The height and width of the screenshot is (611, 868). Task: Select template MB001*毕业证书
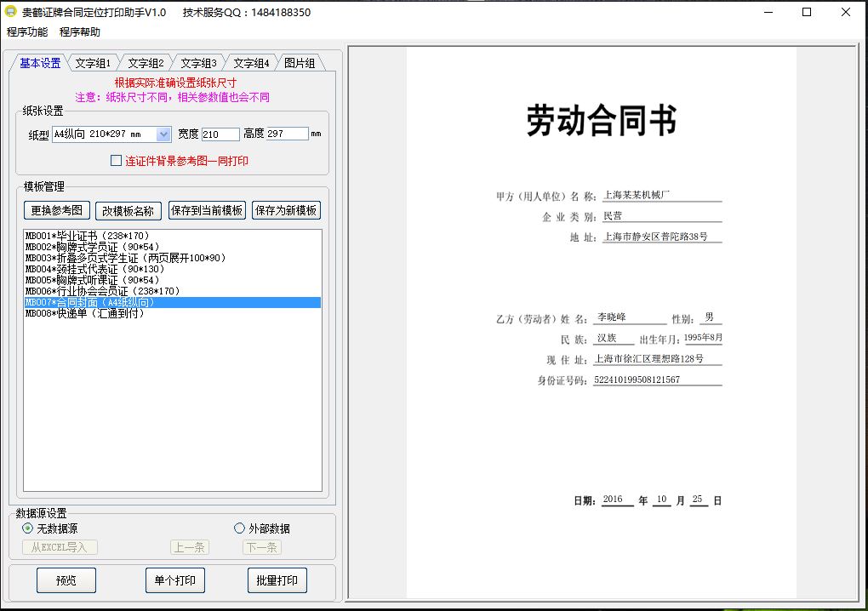pyautogui.click(x=172, y=236)
